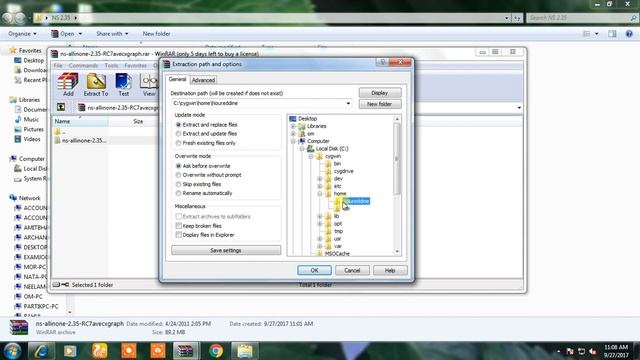Screen dimensions: 640x360
Task: Click Save settings button
Action: 226,250
